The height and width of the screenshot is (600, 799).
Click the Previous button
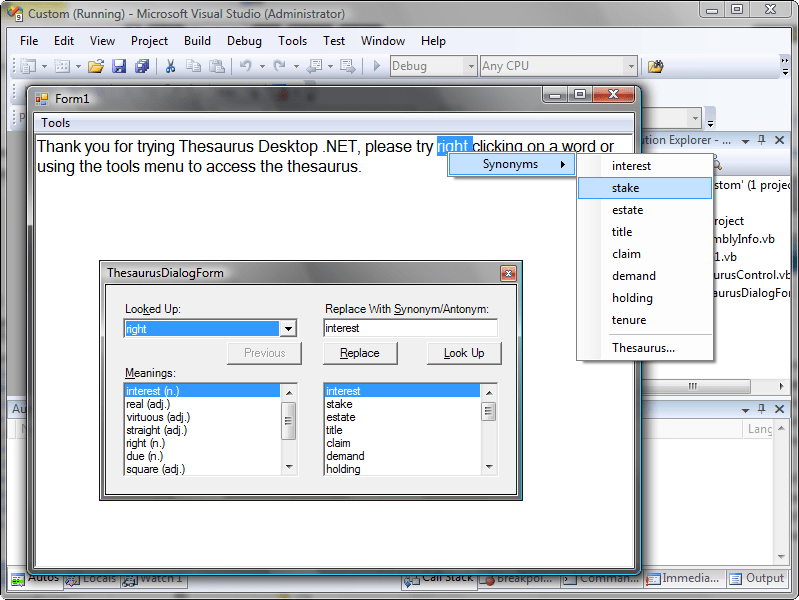click(264, 353)
